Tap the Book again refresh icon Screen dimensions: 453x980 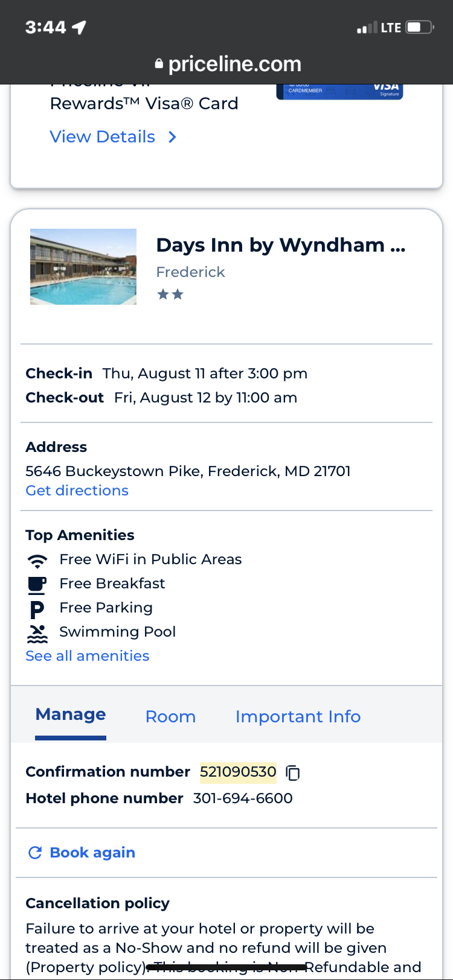[x=35, y=853]
